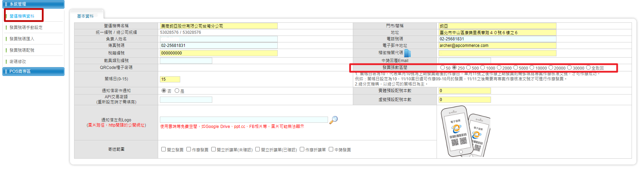Tick the 開立發票 checkbox
Screen dimensions: 644x169
click(164, 149)
